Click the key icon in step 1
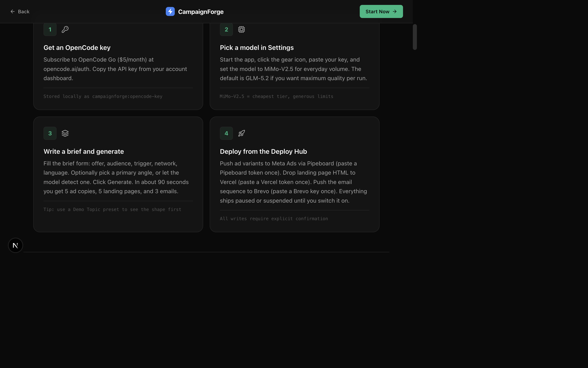 [x=65, y=29]
